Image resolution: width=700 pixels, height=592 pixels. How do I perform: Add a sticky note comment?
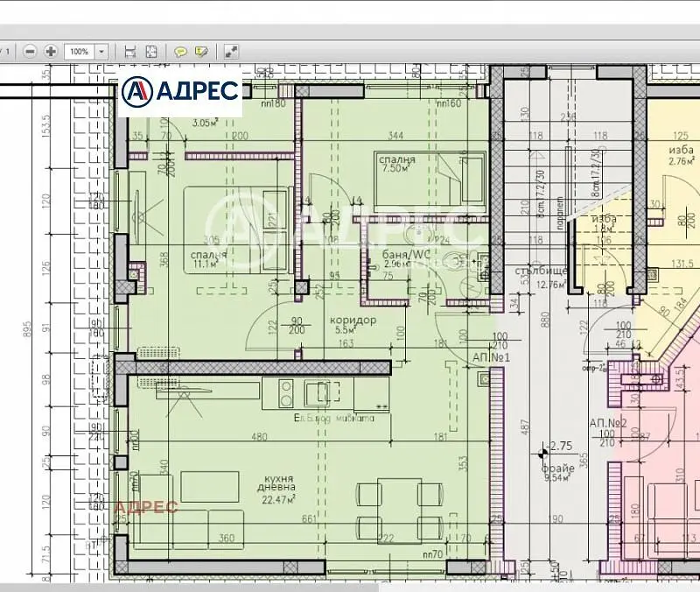(x=181, y=52)
